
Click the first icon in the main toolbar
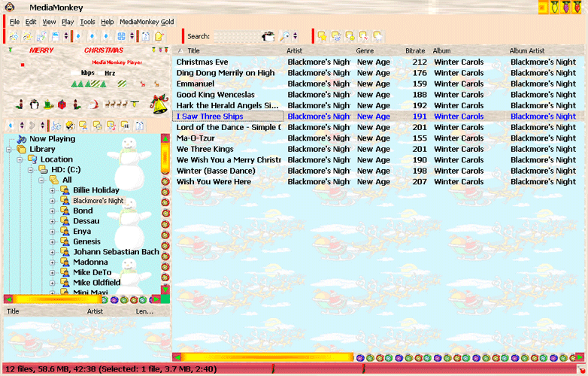(x=14, y=36)
